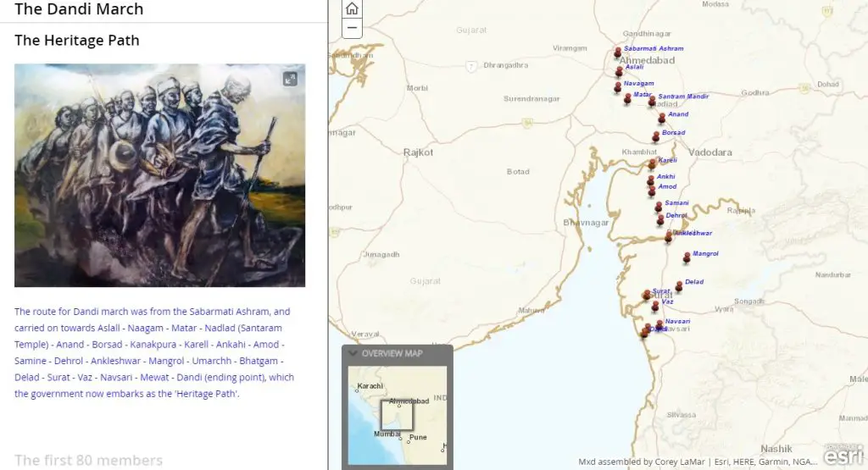The height and width of the screenshot is (470, 868).
Task: Click the 'OVERVIEW MAP' panel title
Action: 392,353
